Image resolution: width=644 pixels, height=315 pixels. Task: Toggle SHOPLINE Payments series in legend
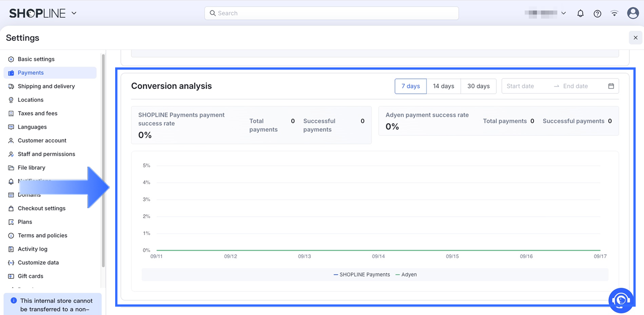(362, 274)
